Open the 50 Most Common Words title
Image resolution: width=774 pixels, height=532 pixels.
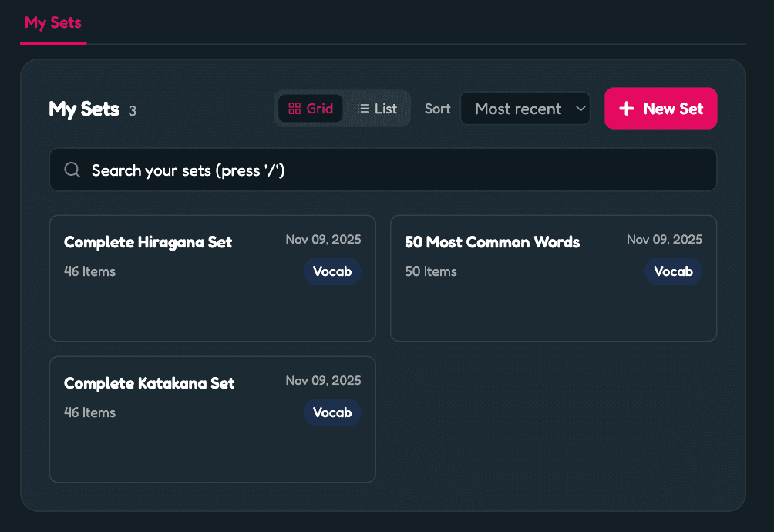point(492,242)
